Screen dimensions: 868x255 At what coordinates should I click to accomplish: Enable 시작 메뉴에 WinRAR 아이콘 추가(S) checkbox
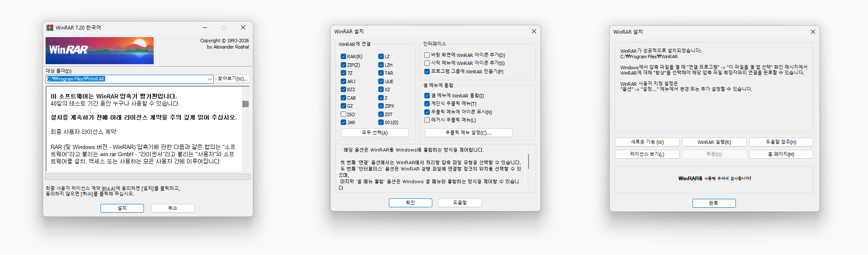[427, 63]
